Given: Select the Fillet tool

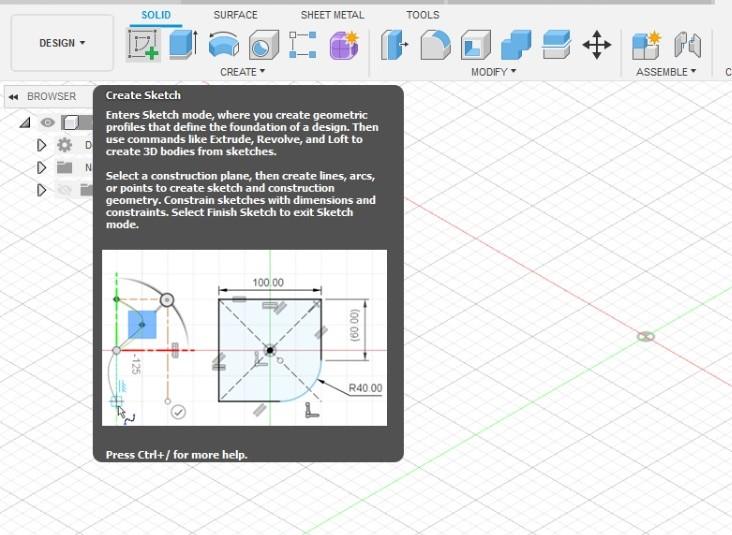Looking at the screenshot, I should pos(435,45).
